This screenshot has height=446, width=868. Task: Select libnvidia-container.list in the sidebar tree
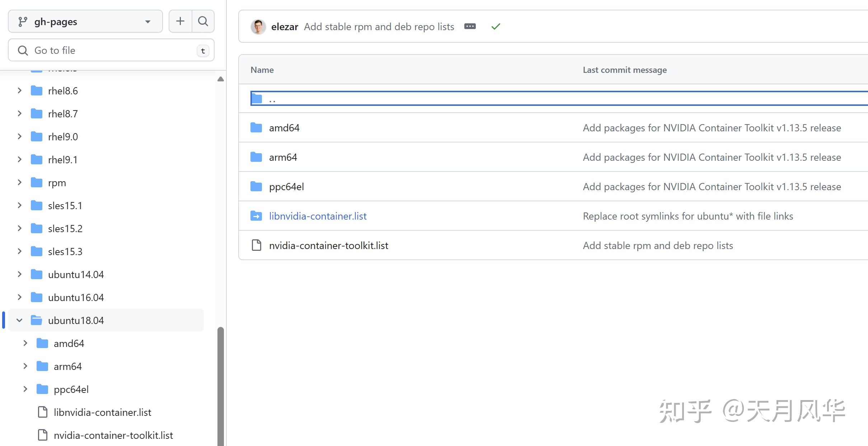tap(102, 412)
